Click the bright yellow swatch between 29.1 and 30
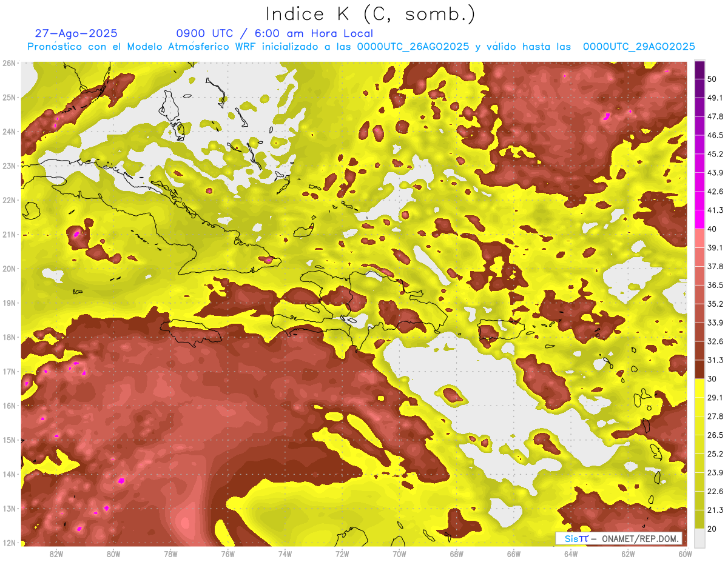Viewport: 728px width, 562px height. point(699,388)
